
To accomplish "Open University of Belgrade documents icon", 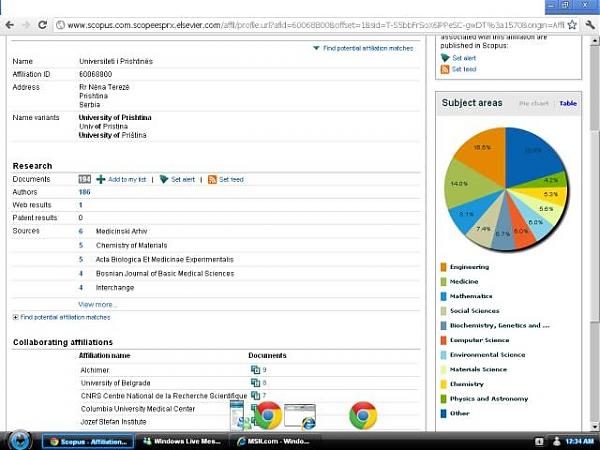I will (x=255, y=383).
